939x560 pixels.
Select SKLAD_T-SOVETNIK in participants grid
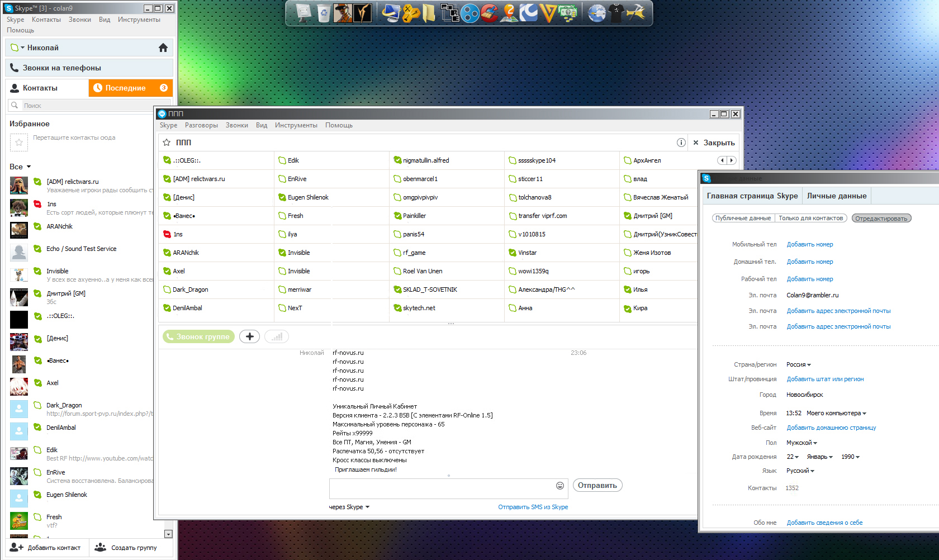445,290
